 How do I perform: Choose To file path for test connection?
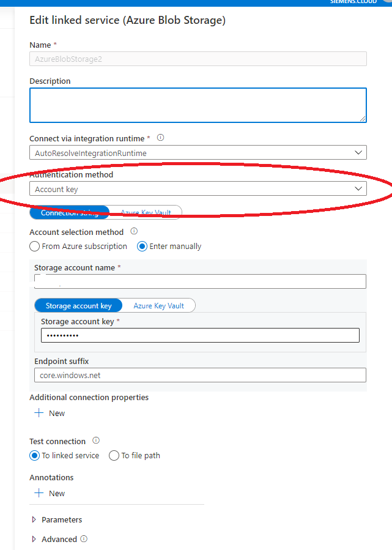point(114,455)
